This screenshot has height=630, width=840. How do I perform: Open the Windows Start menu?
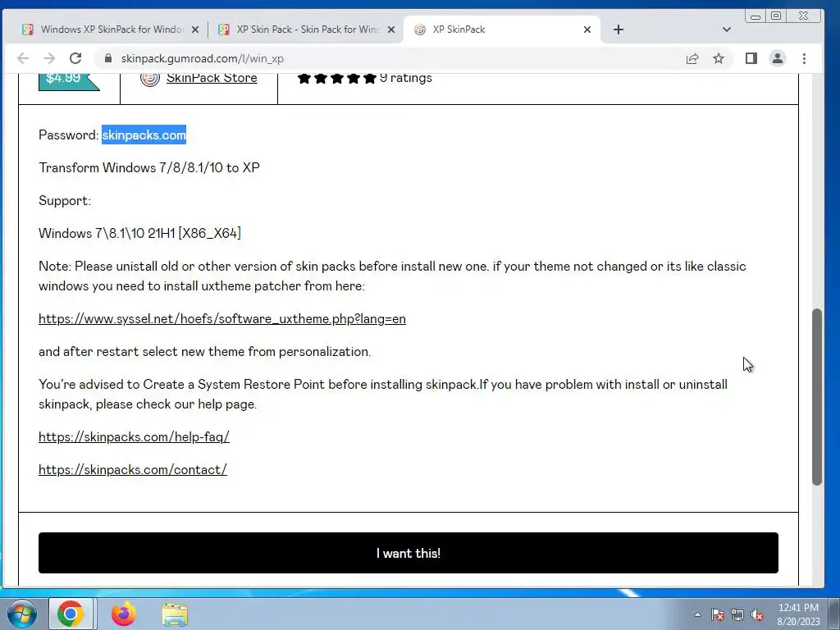21,614
